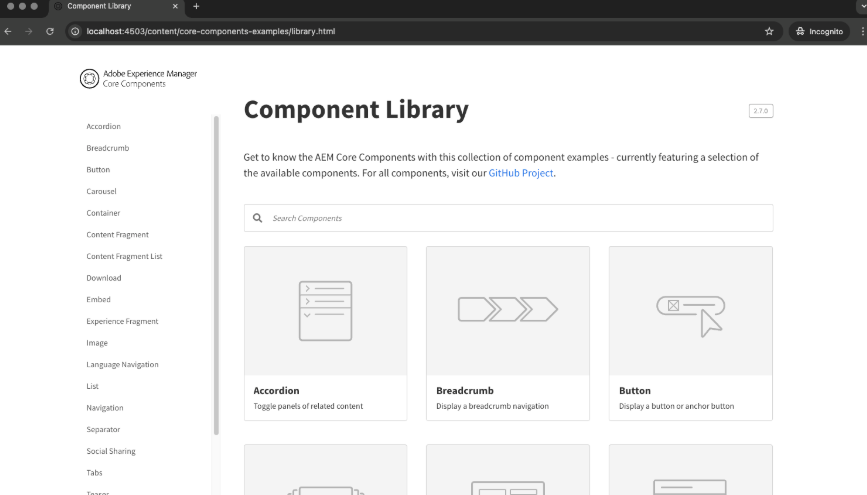Bookmark this page with the star icon
The width and height of the screenshot is (867, 495).
769,32
